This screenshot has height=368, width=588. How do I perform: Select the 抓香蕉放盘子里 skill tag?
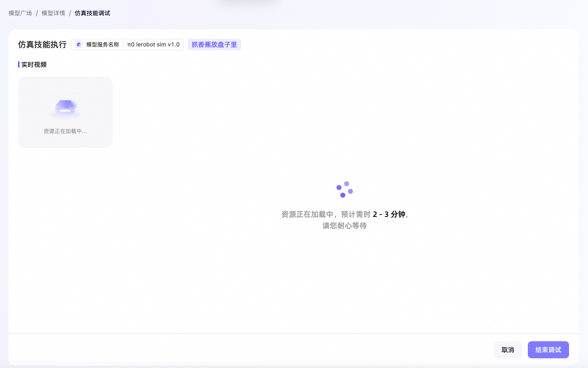click(x=214, y=45)
